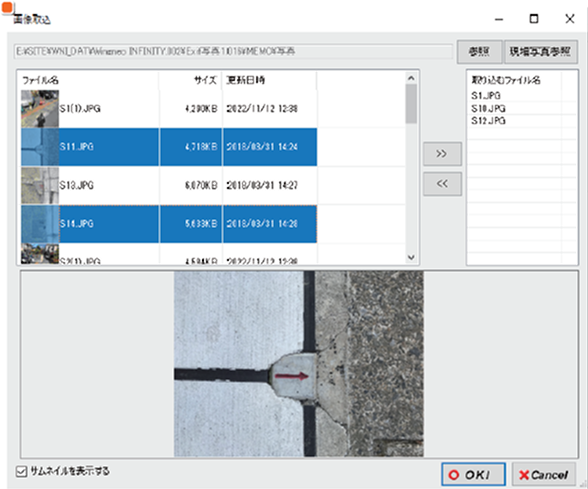The height and width of the screenshot is (489, 588).
Task: Confirm import with the OK button
Action: [473, 475]
